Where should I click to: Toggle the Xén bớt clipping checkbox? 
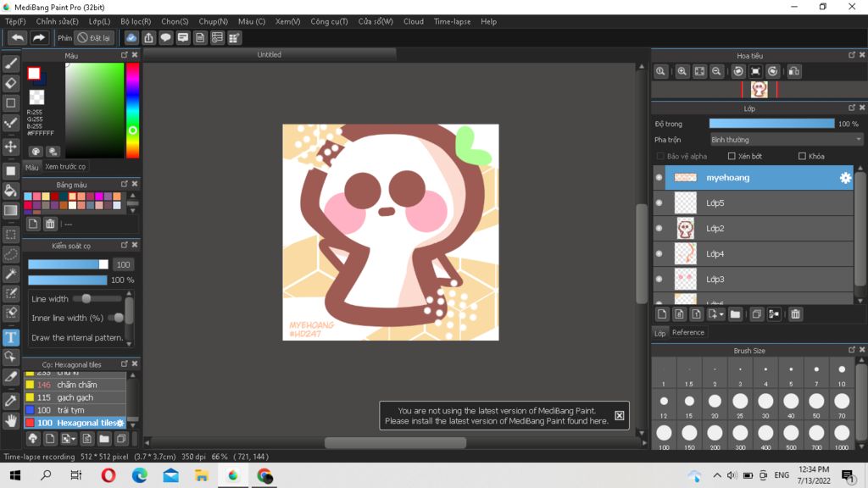tap(732, 156)
